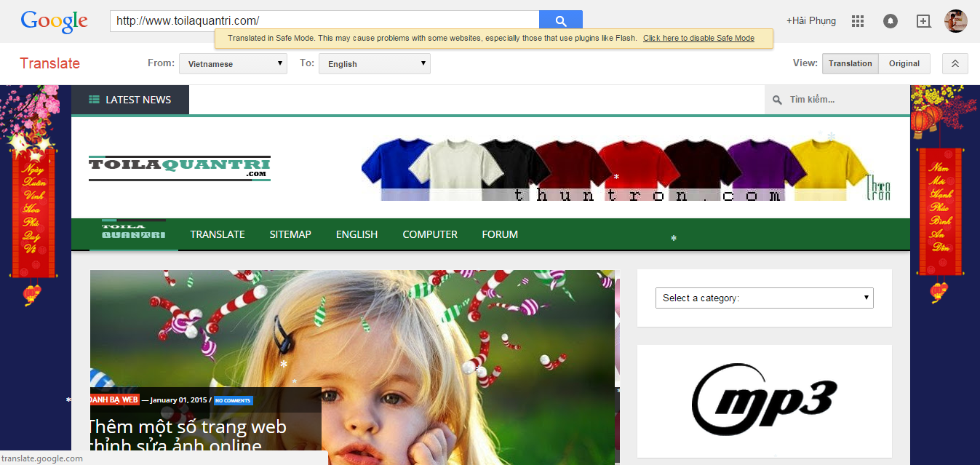Screen dimensions: 980x465
Task: Open the thuntron.com t-shirt banner
Action: (x=626, y=169)
